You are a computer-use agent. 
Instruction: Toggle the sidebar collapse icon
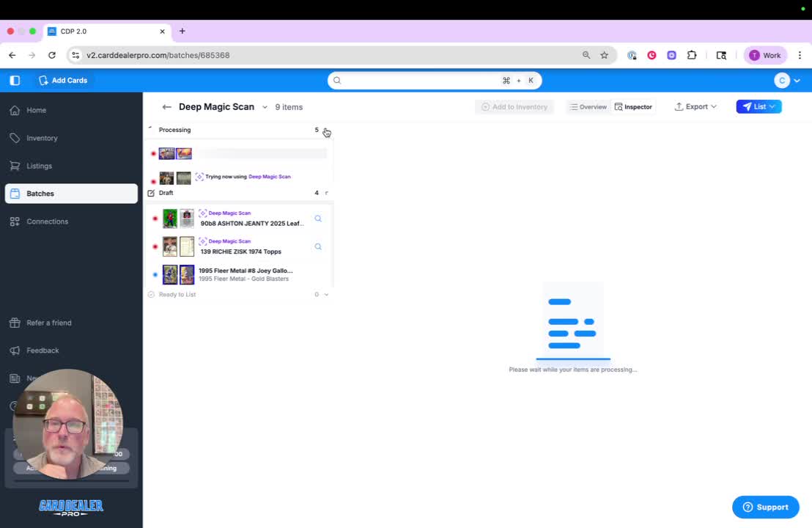pos(15,81)
